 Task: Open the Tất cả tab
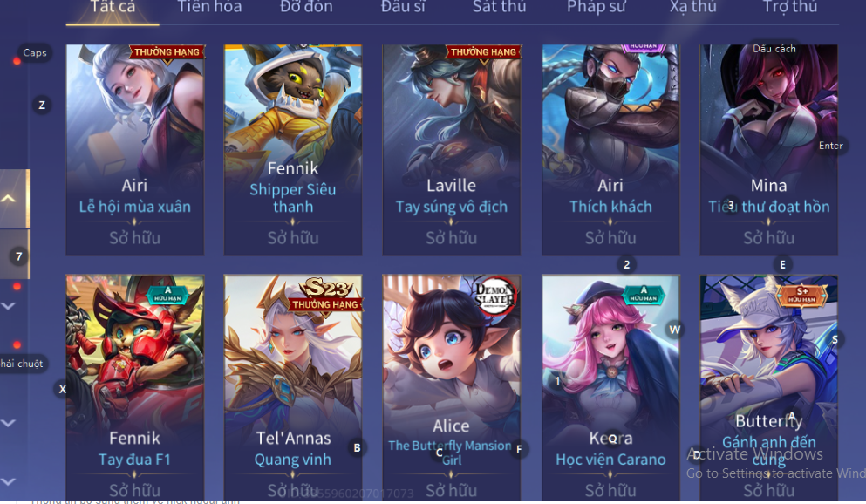click(x=113, y=8)
